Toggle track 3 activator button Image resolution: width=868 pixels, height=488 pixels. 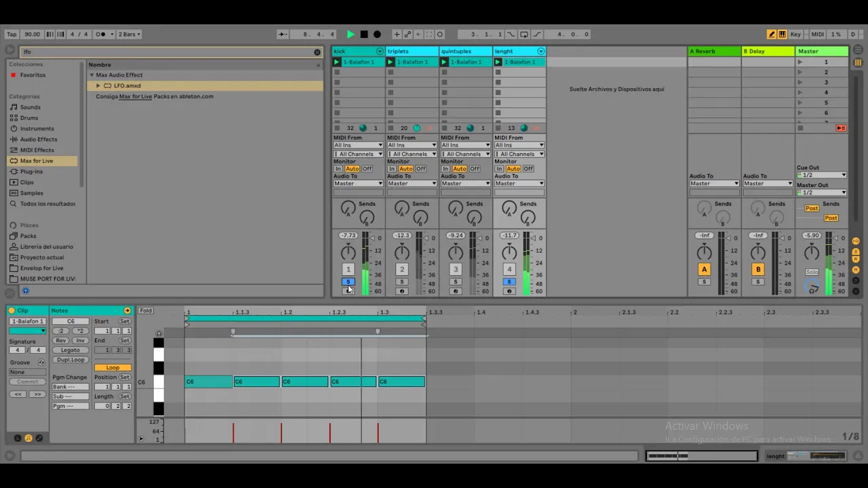(455, 270)
